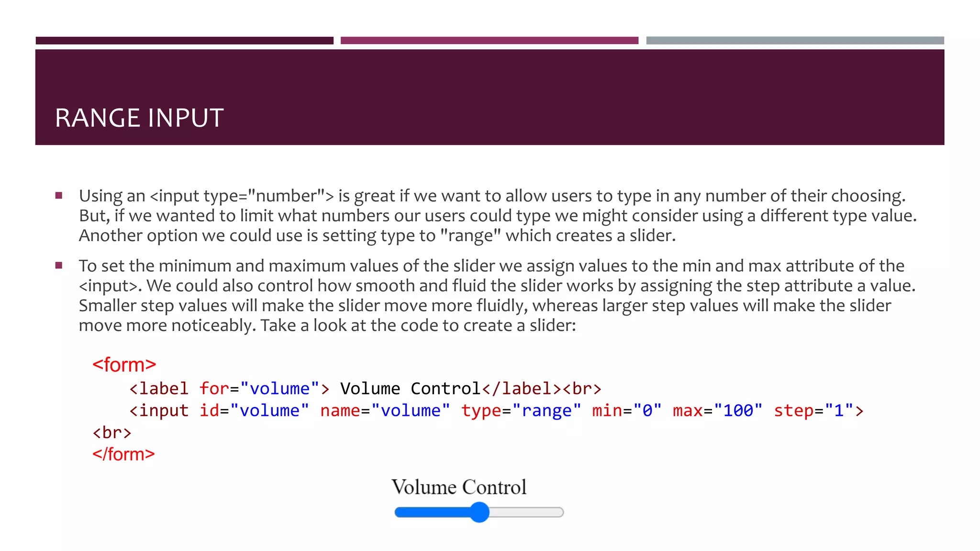The width and height of the screenshot is (980, 551).
Task: Click the 'RANGE INPUT' slide title
Action: pyautogui.click(x=139, y=118)
